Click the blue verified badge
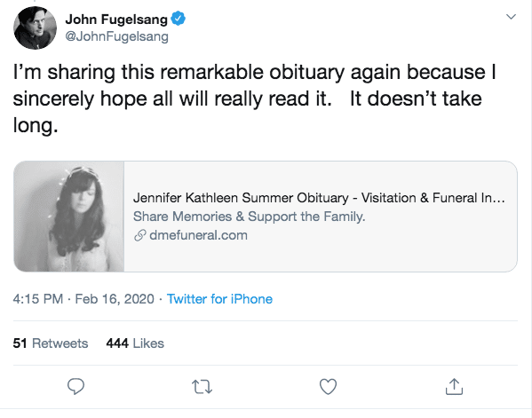The height and width of the screenshot is (418, 532). pyautogui.click(x=179, y=19)
